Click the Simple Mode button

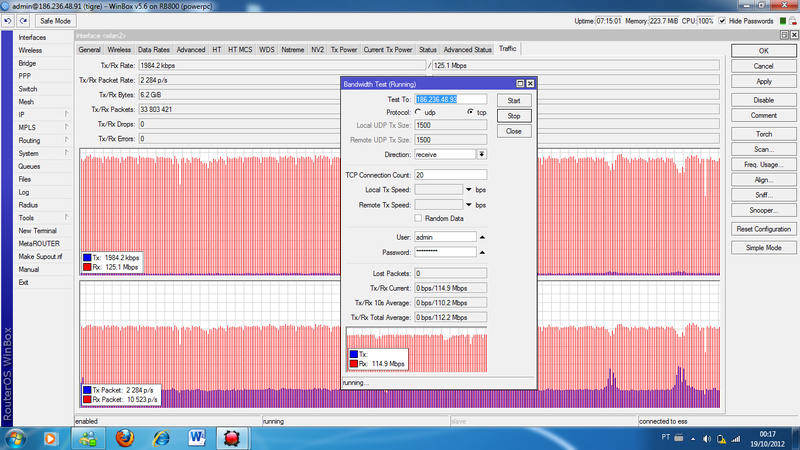point(763,247)
